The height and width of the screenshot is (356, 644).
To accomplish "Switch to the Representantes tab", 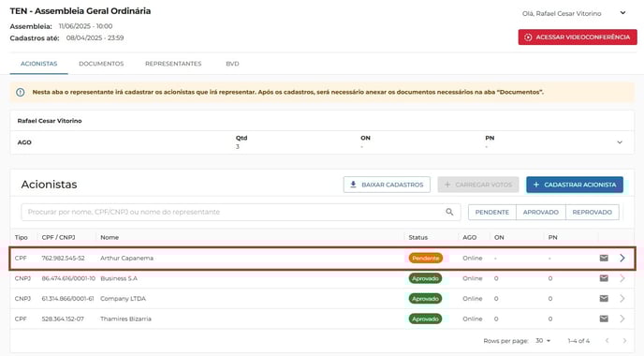I will pyautogui.click(x=173, y=64).
